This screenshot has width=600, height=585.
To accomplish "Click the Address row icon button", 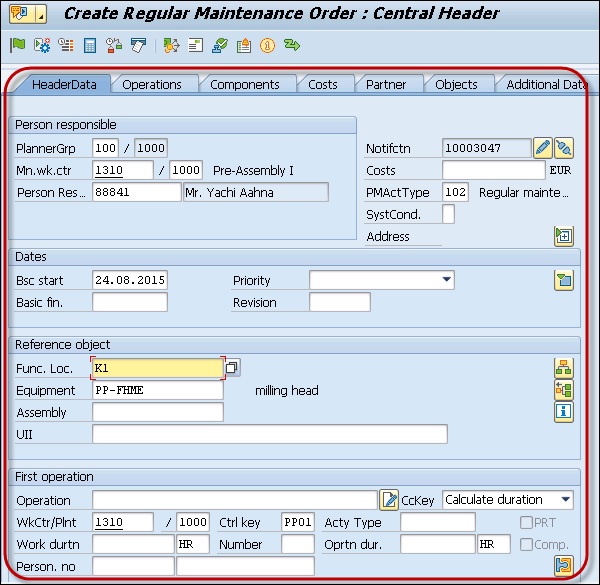I will 563,236.
